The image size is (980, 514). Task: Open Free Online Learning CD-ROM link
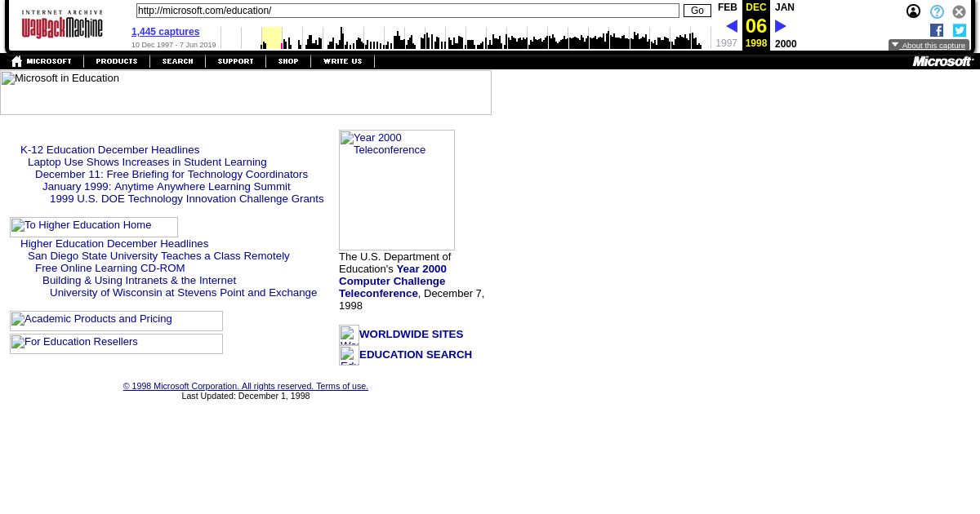(x=109, y=268)
